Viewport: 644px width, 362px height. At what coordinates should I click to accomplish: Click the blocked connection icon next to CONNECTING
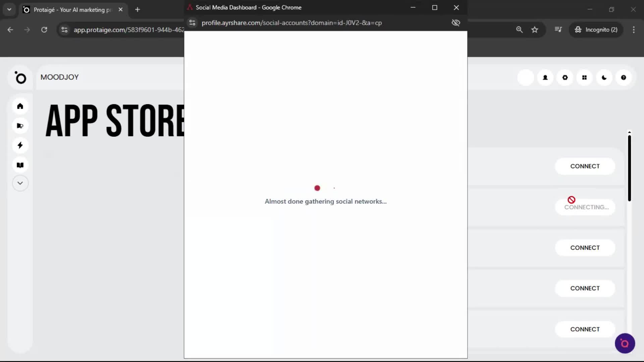point(571,200)
